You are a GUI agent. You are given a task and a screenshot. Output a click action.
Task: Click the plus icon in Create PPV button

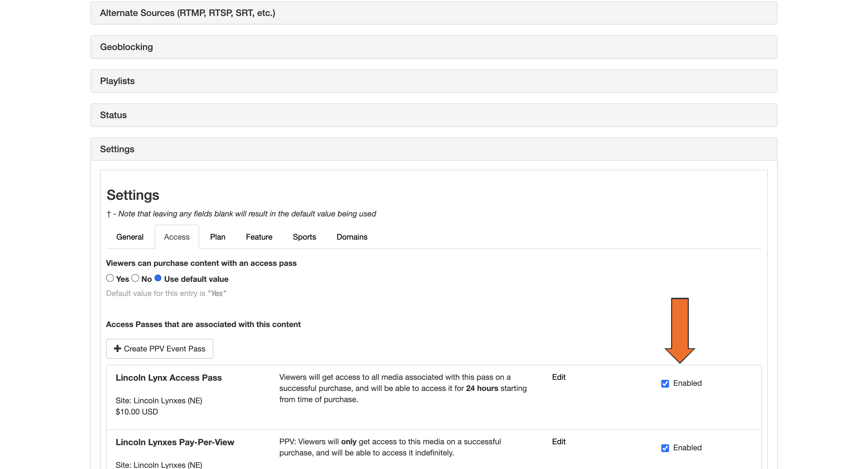[117, 348]
